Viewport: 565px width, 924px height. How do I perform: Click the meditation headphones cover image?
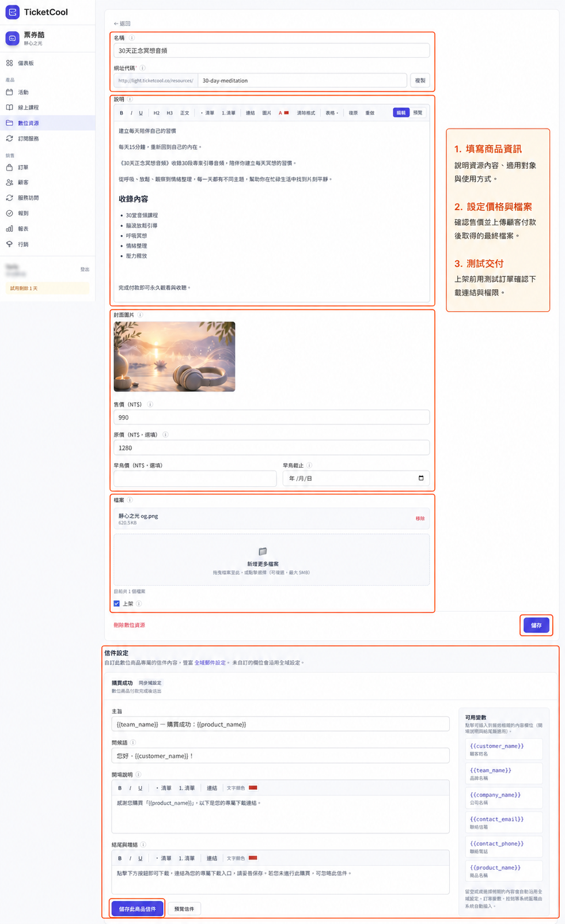[x=175, y=357]
